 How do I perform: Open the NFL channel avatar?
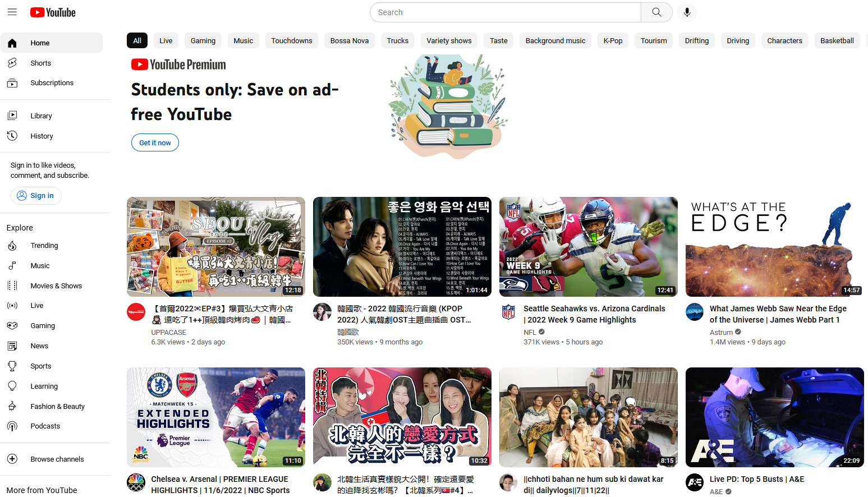pos(508,312)
